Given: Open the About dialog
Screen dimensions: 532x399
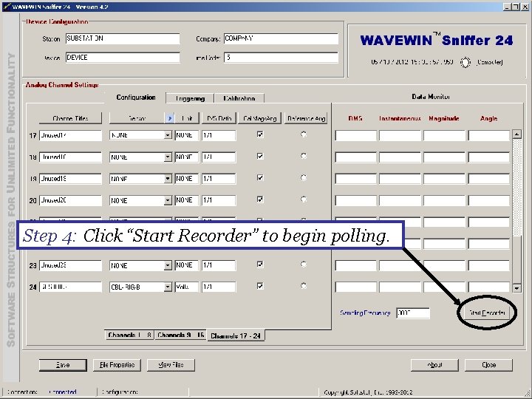Looking at the screenshot, I should [434, 365].
